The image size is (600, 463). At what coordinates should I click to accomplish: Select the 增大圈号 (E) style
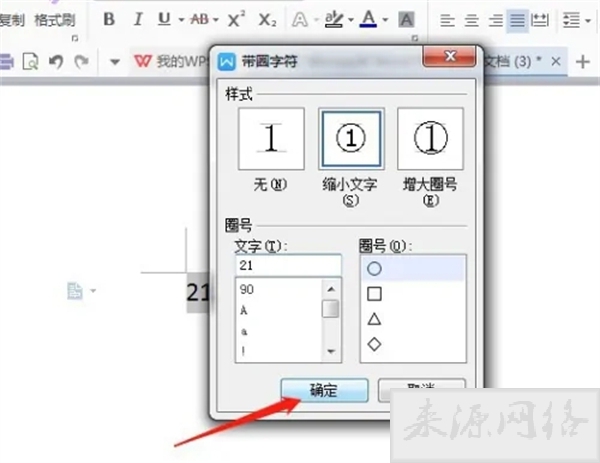coord(430,139)
